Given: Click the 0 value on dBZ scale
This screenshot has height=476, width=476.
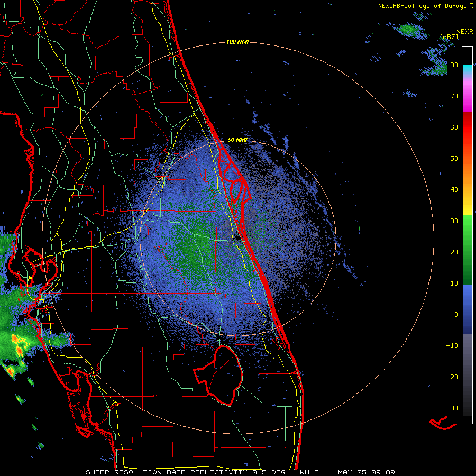Looking at the screenshot, I should pyautogui.click(x=456, y=315).
